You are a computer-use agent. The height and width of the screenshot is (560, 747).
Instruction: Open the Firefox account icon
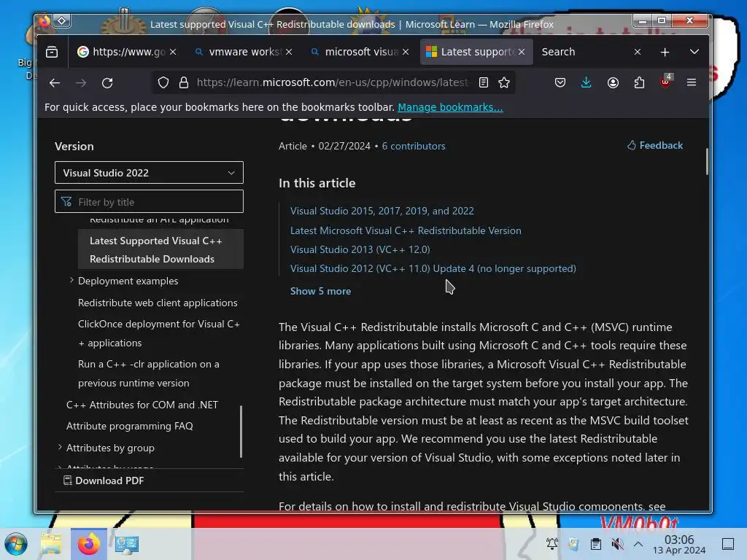pos(613,82)
